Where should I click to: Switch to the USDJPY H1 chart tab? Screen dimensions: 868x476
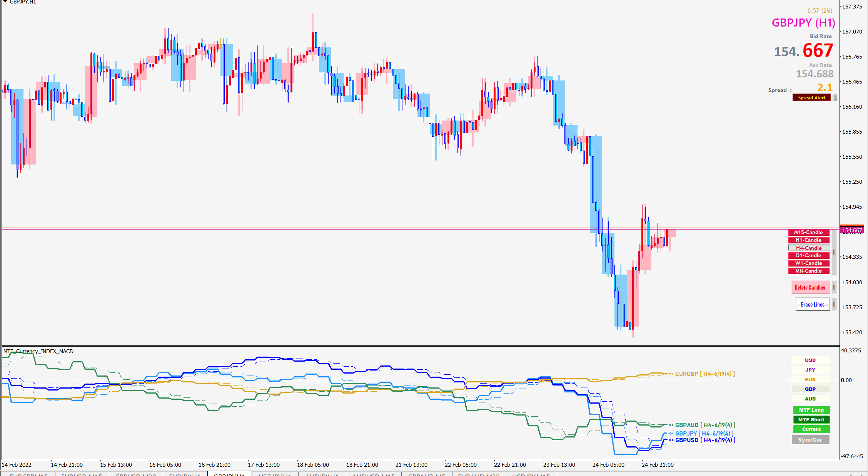pos(274,474)
